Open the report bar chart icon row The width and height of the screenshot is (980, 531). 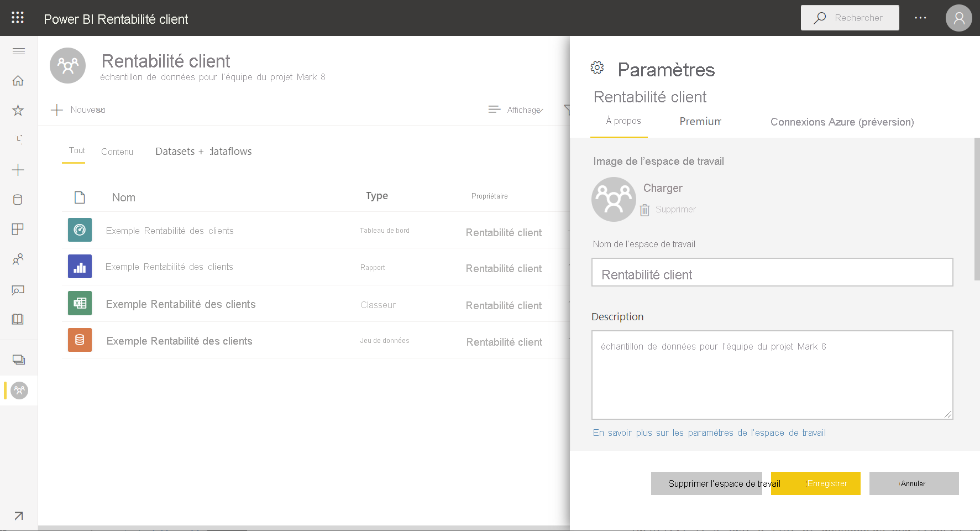click(x=80, y=267)
